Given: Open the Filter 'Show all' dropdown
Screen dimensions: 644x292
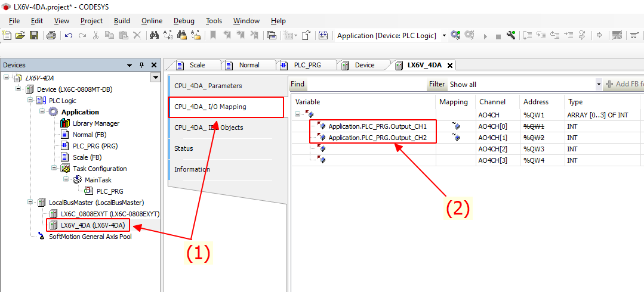Looking at the screenshot, I should [599, 85].
